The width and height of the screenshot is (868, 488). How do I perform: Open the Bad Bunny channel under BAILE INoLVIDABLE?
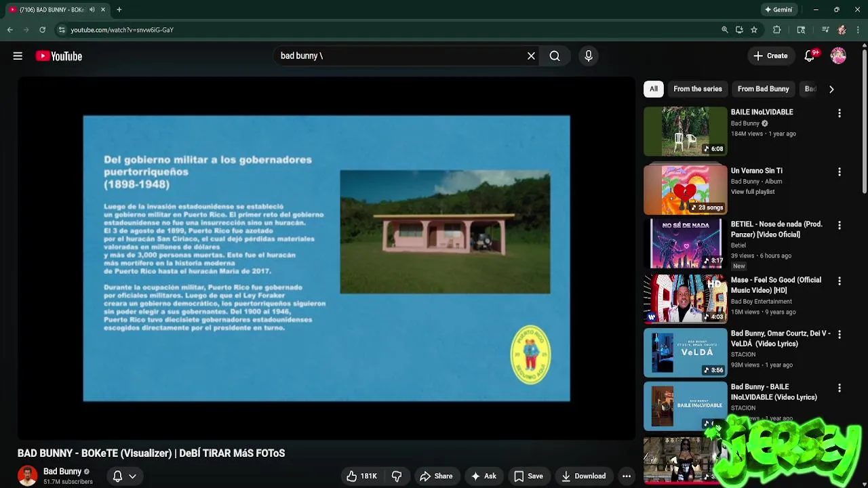745,123
